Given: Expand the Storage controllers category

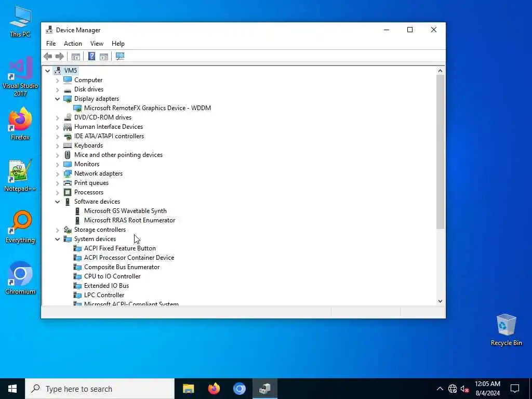Looking at the screenshot, I should (x=57, y=230).
